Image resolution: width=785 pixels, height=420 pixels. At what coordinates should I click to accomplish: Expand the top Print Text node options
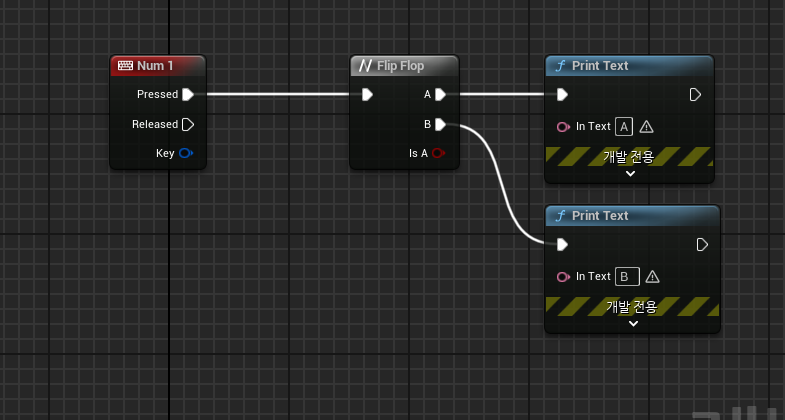coord(630,174)
